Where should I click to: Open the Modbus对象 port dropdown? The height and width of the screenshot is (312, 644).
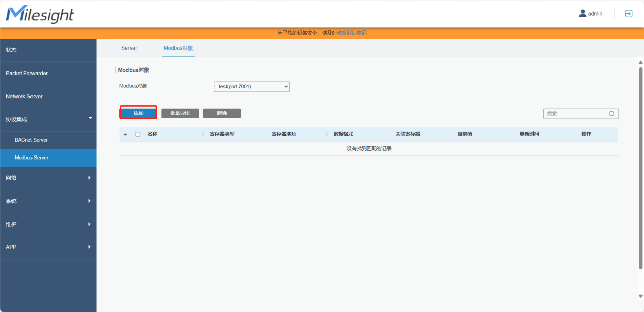tap(251, 87)
